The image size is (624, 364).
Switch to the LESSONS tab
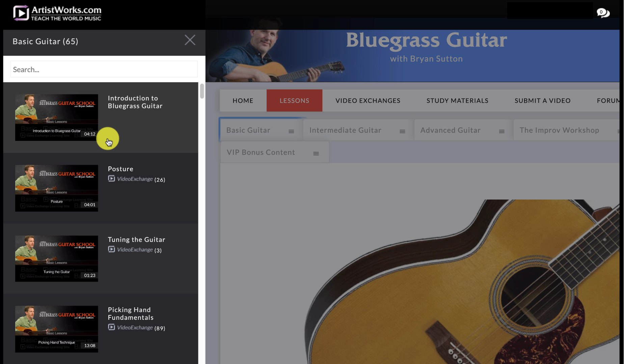(x=294, y=100)
